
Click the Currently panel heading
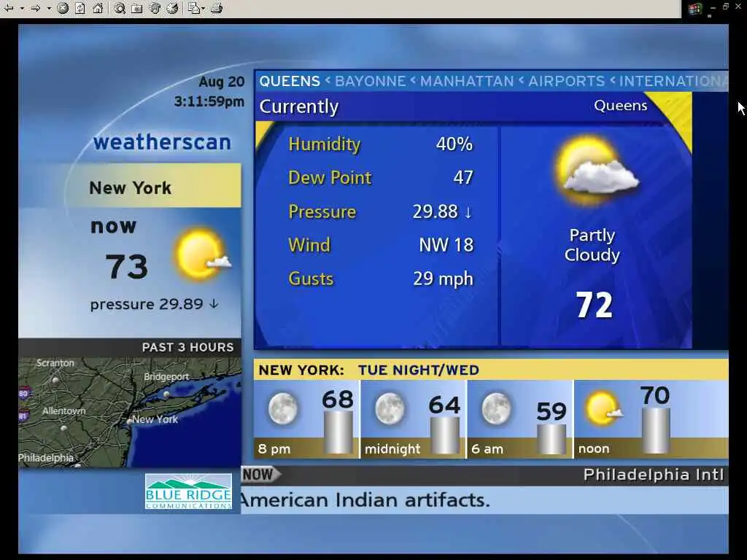pyautogui.click(x=298, y=106)
